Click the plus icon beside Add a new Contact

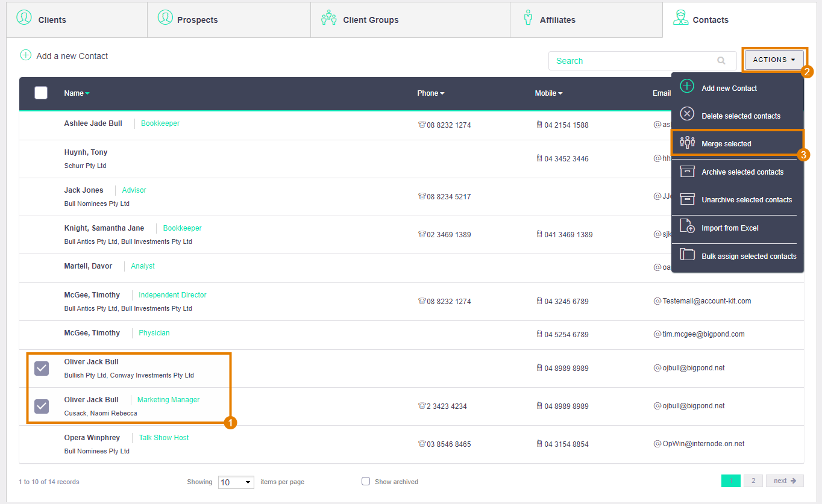click(25, 55)
